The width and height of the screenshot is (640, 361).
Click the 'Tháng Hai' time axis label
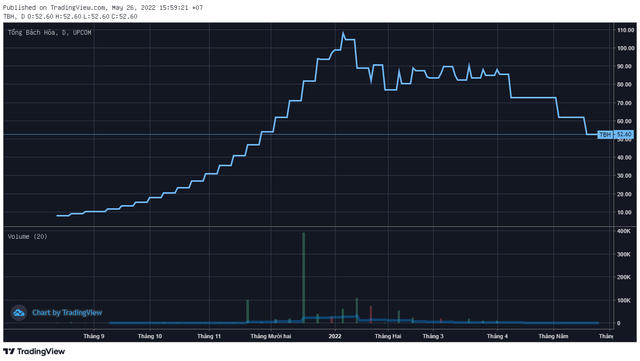click(388, 336)
